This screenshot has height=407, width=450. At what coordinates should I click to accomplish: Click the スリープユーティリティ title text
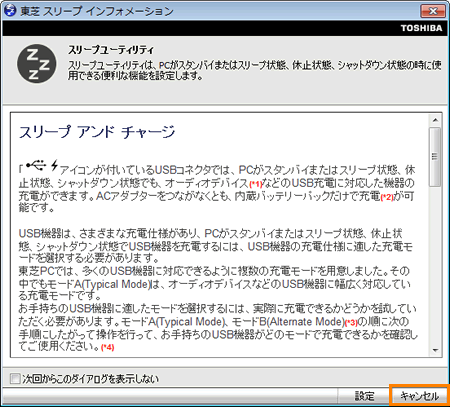tap(111, 50)
